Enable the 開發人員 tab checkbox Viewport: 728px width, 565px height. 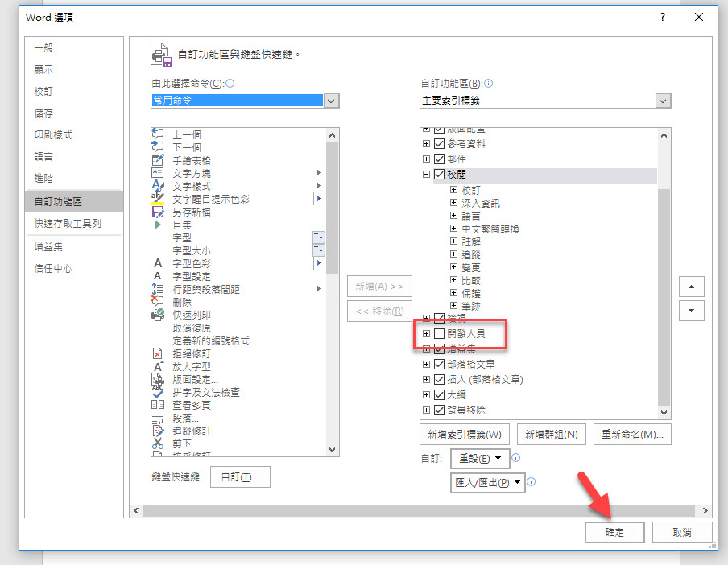[439, 333]
